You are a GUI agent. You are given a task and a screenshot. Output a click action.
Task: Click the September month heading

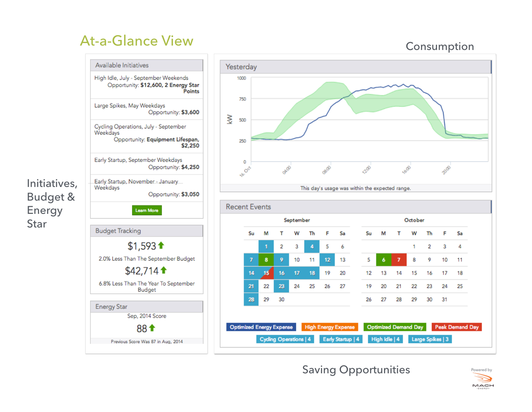pos(297,220)
